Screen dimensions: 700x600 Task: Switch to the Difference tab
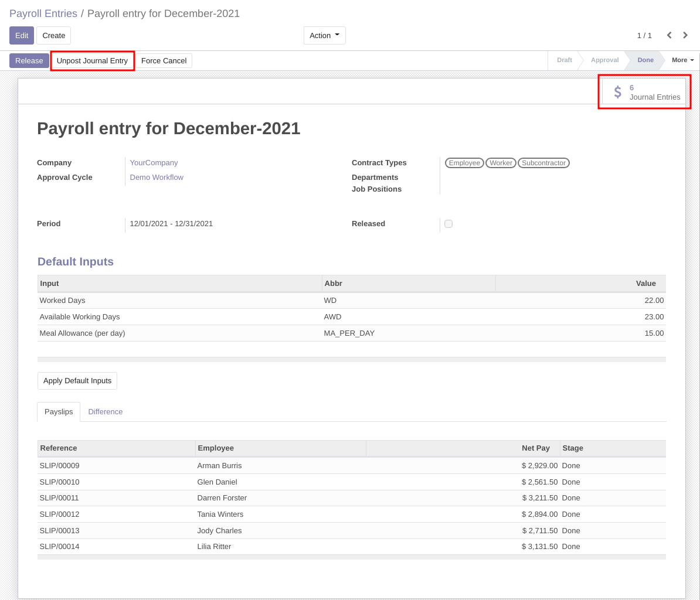(106, 412)
